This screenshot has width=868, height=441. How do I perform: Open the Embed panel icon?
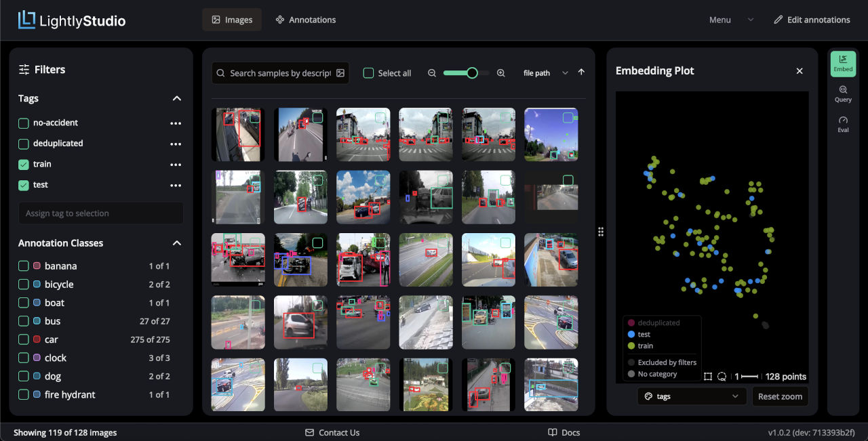click(x=843, y=64)
